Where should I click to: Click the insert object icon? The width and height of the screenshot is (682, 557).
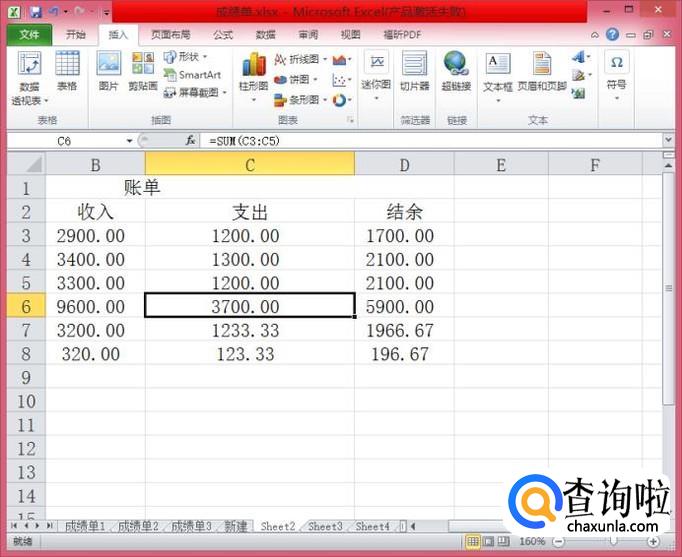(x=578, y=93)
